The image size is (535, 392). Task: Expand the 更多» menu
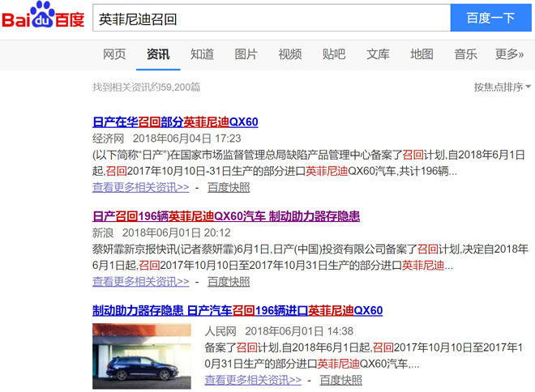click(509, 54)
